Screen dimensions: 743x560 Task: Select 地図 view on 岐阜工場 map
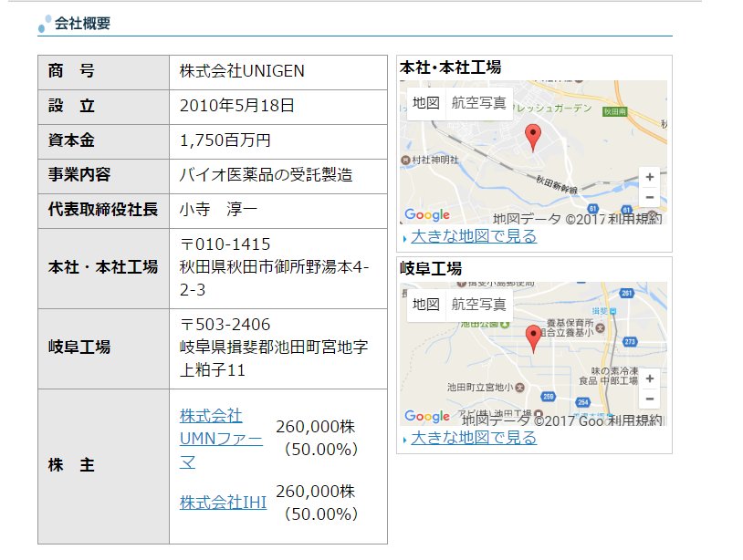tap(425, 304)
